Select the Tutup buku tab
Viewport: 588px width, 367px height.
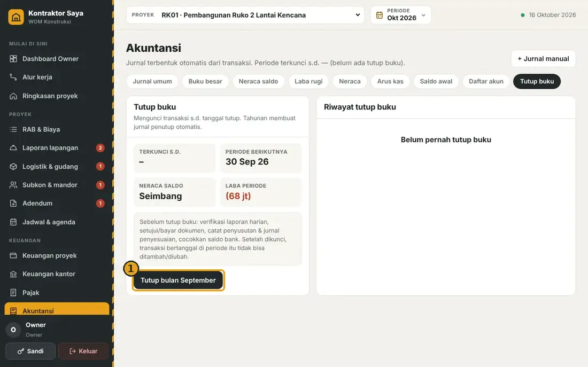537,81
